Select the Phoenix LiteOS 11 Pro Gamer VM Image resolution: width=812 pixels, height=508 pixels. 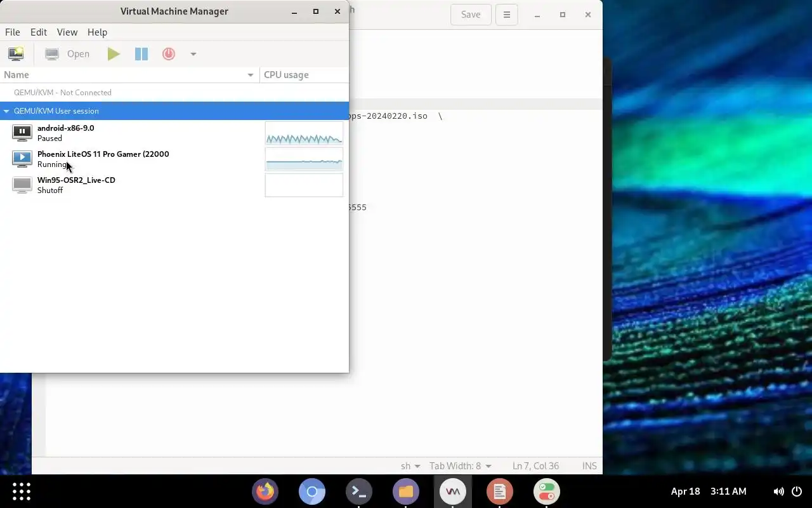pos(174,159)
